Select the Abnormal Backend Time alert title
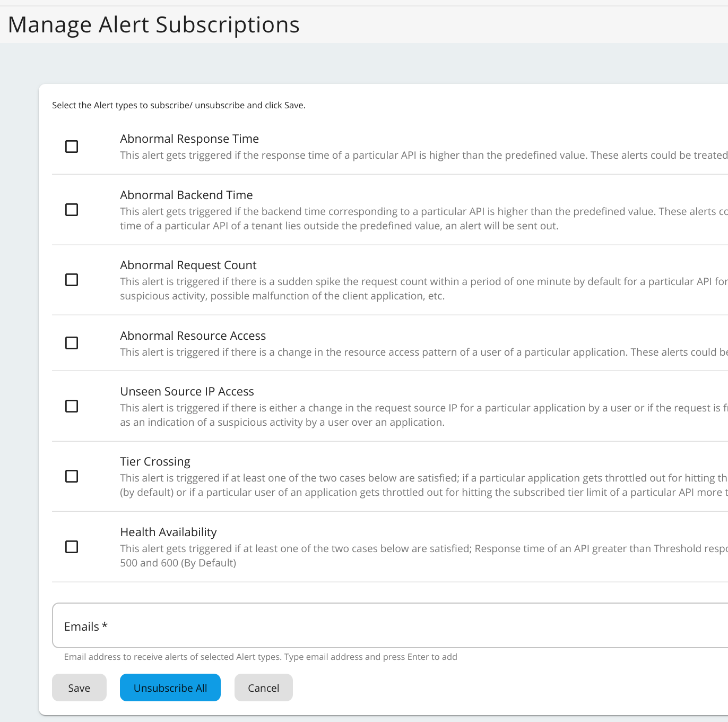Viewport: 728px width, 722px height. tap(186, 195)
